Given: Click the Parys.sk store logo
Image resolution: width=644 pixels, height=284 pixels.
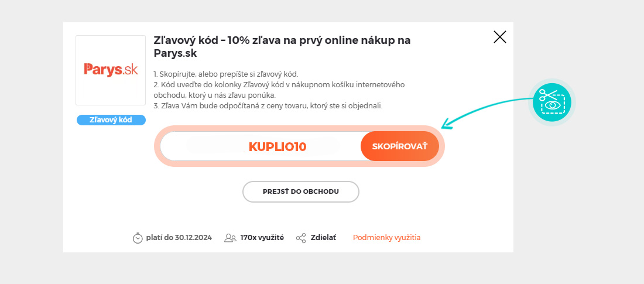Looking at the screenshot, I should point(111,70).
